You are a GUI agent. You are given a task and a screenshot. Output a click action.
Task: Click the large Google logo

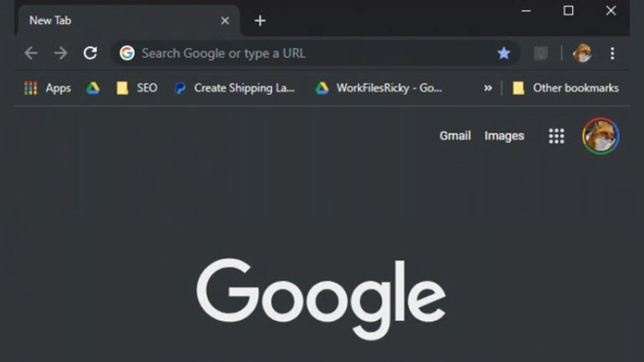coord(321,299)
